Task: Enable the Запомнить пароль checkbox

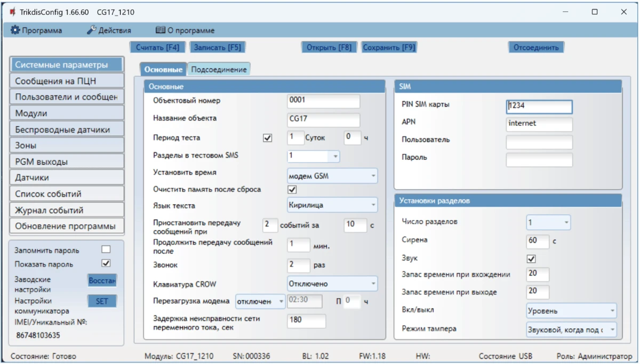Action: pyautogui.click(x=106, y=249)
